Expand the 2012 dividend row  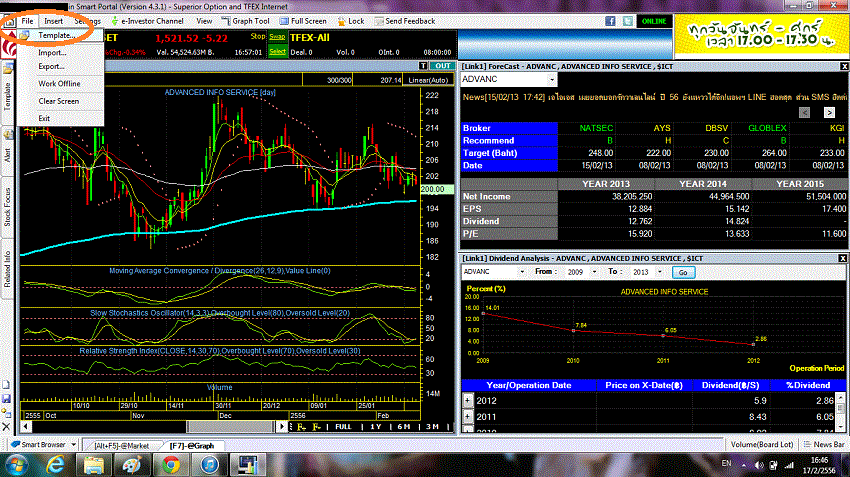click(468, 400)
